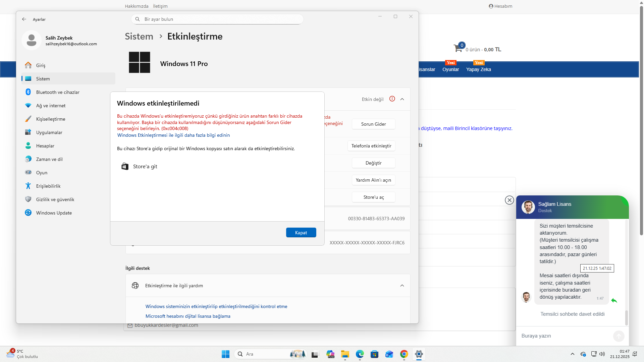The height and width of the screenshot is (362, 644).
Task: Open Hesabım on the website
Action: click(500, 6)
